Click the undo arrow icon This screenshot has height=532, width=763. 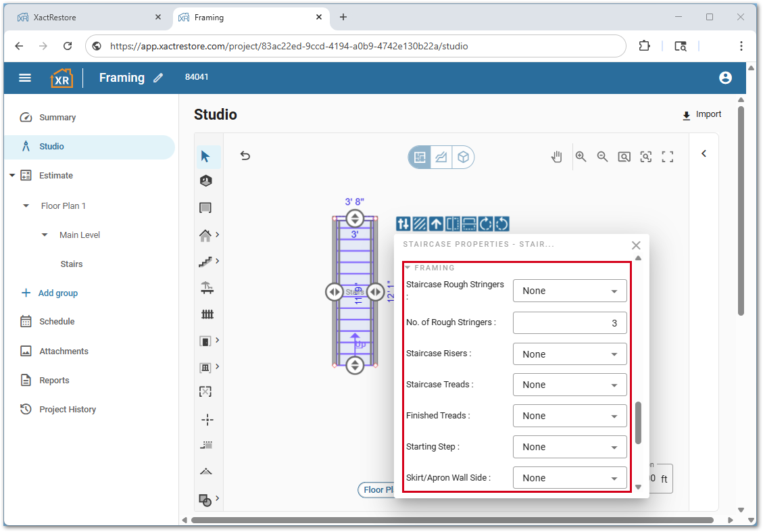[x=245, y=156]
